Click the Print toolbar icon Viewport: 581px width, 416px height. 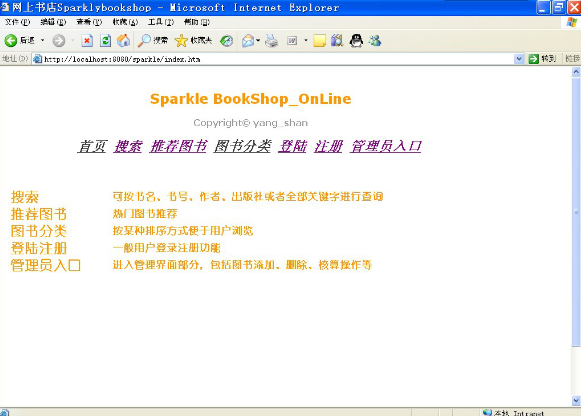(272, 40)
